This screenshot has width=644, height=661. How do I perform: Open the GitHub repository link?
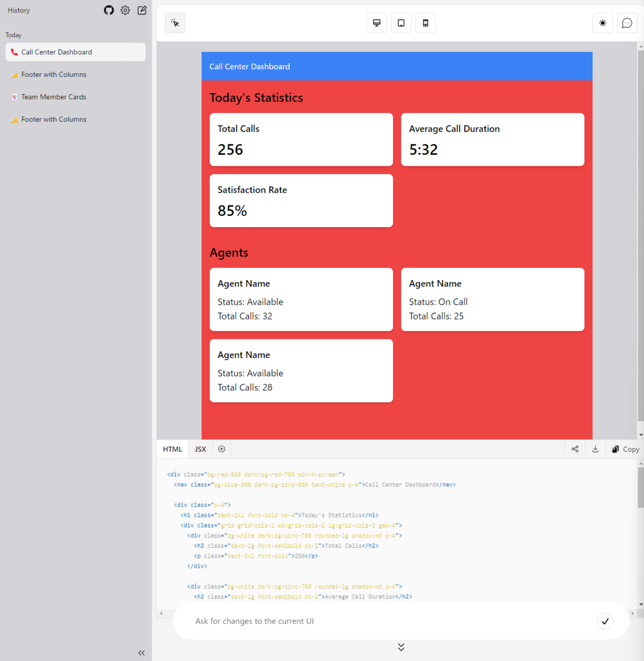[x=109, y=10]
